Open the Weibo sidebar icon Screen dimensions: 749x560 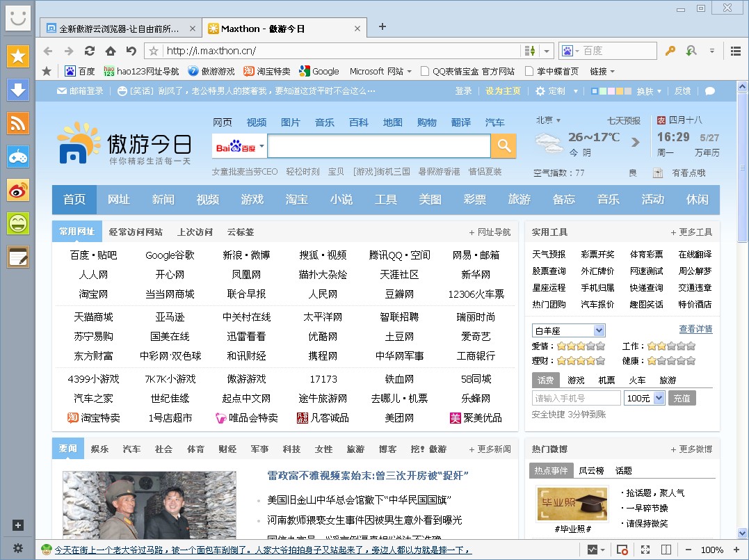[x=18, y=190]
